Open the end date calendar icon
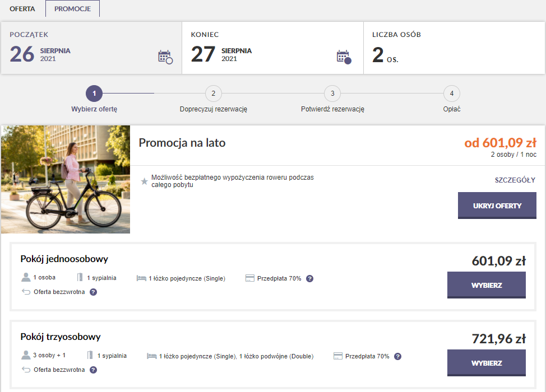 [x=343, y=57]
